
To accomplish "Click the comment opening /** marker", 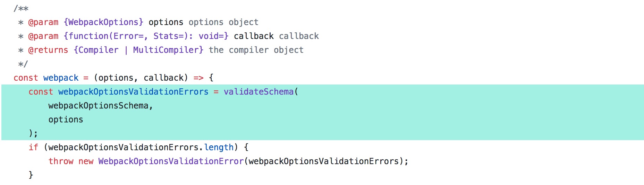I will (21, 8).
